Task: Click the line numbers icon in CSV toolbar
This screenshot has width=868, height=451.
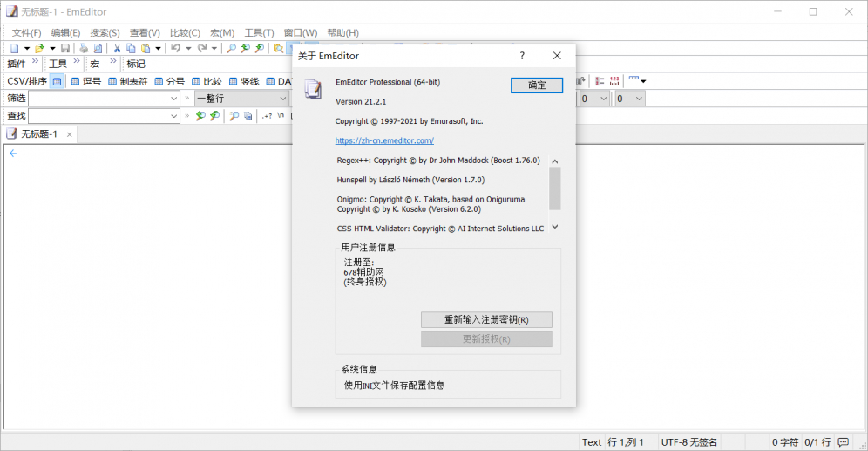Action: pos(600,81)
